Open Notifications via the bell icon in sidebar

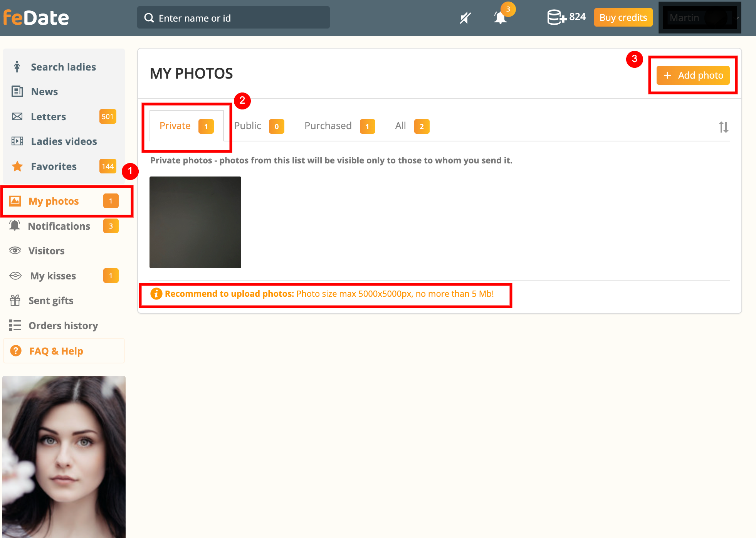coord(15,225)
